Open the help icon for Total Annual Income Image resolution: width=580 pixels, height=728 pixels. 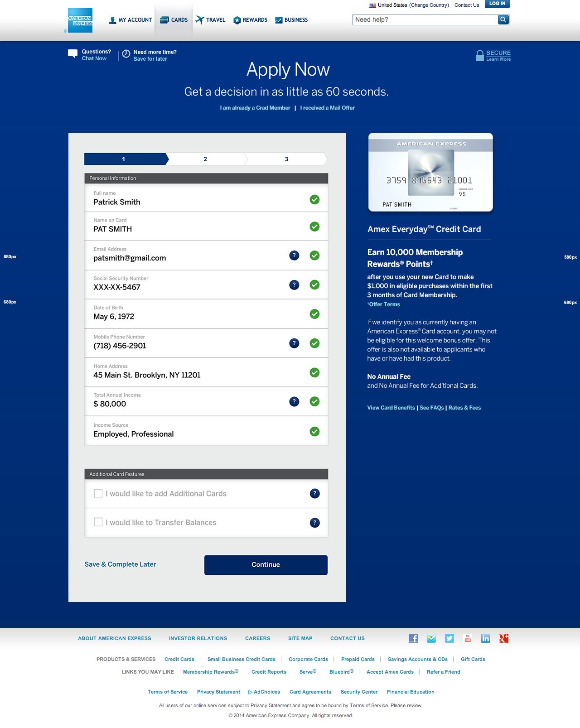(x=294, y=401)
